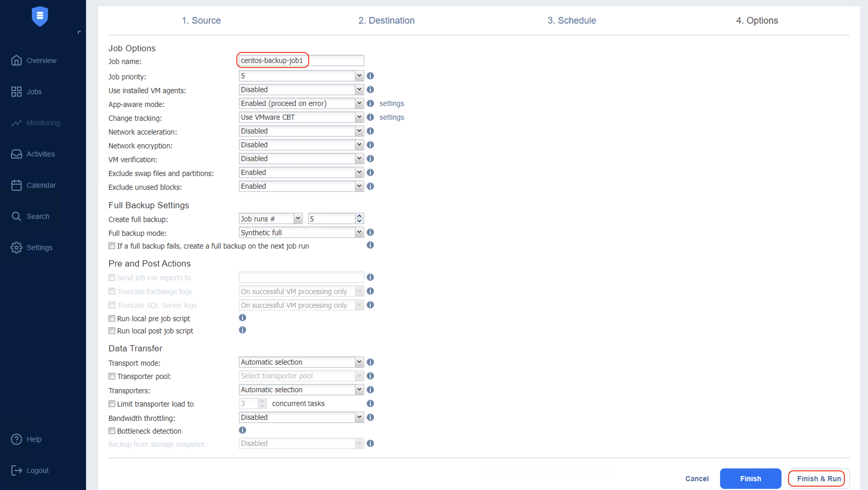The image size is (868, 490).
Task: Open Use installed VM agents dropdown
Action: click(x=301, y=90)
